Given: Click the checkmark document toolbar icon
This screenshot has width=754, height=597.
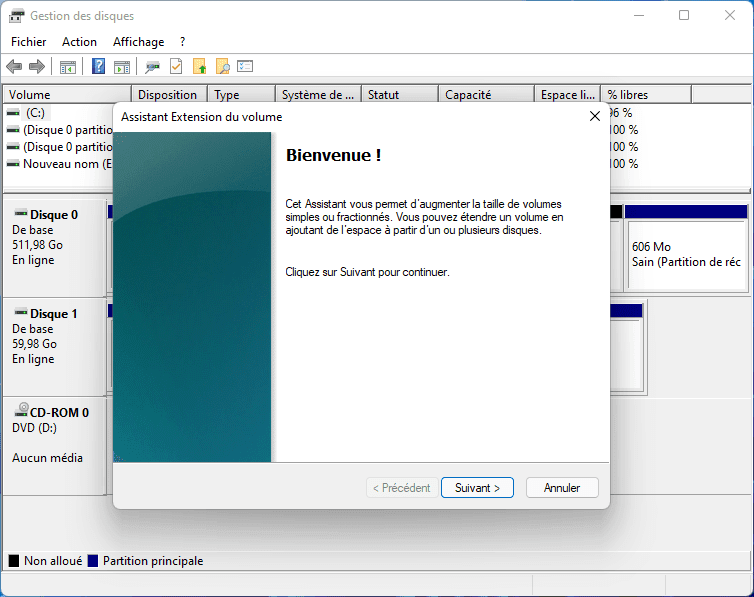Looking at the screenshot, I should coord(176,67).
